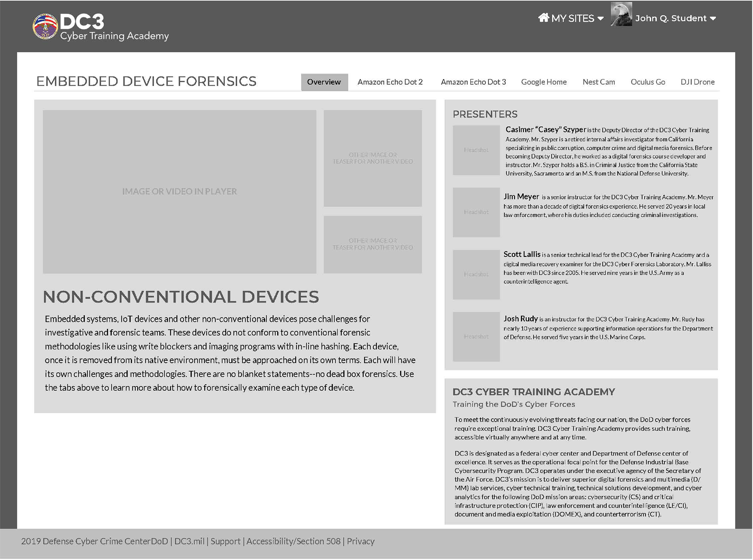Click the Privacy footer link

[x=360, y=542]
